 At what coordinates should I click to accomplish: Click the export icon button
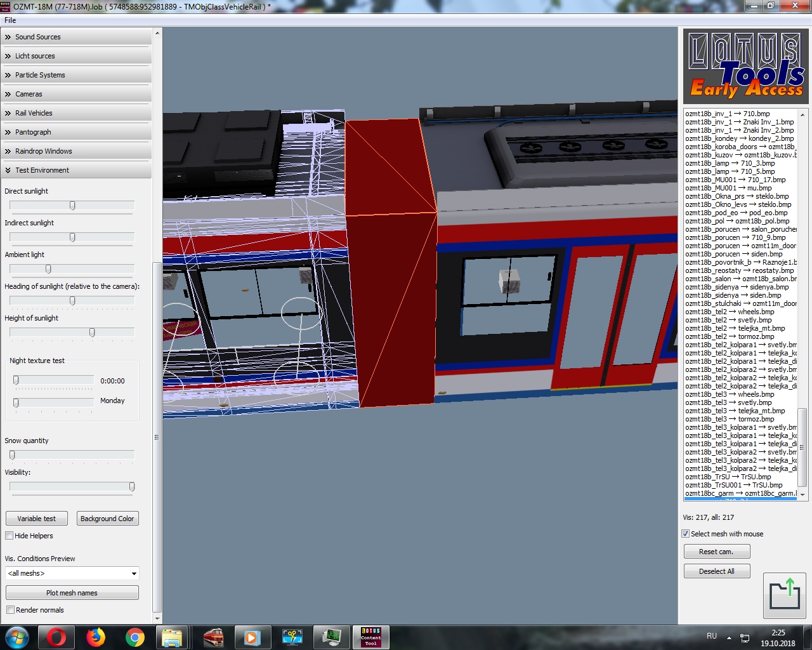[784, 595]
